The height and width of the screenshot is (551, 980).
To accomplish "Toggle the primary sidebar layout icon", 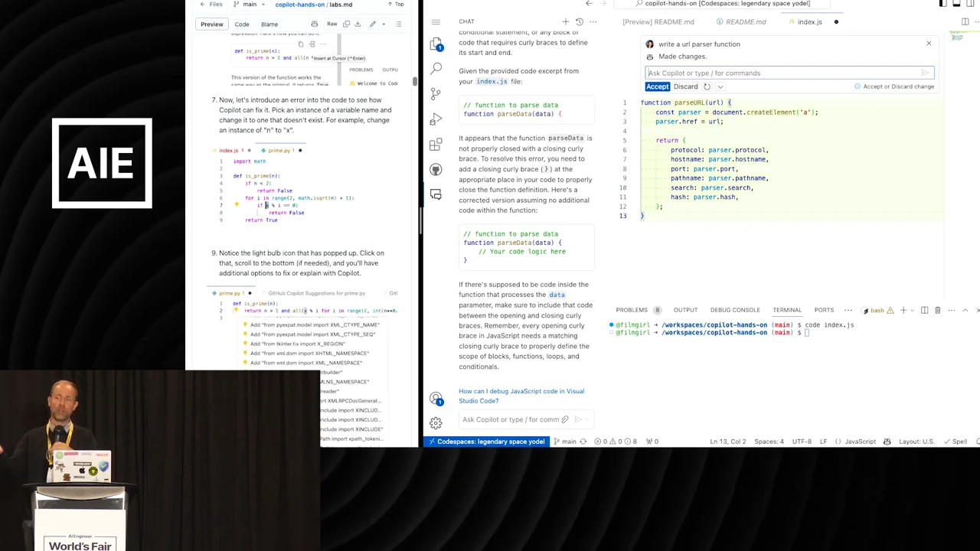I will coord(942,4).
